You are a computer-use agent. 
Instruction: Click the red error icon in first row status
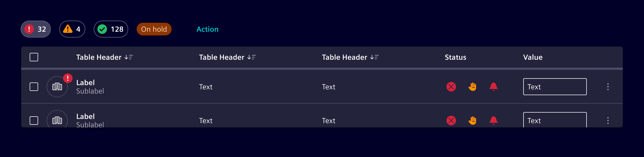coord(451,87)
